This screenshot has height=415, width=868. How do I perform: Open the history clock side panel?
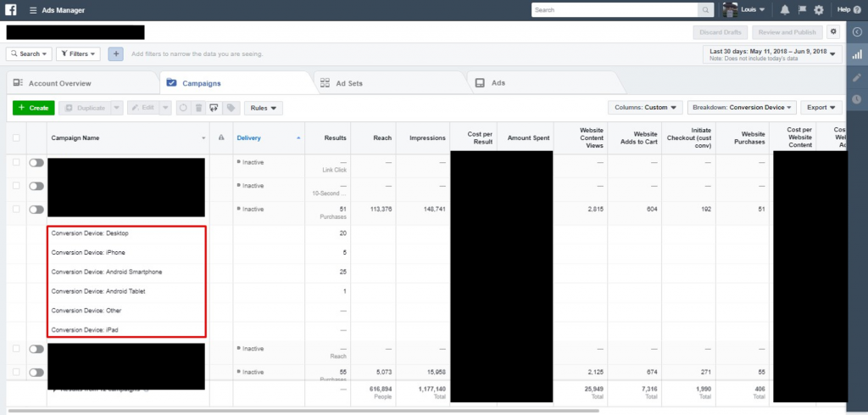point(858,99)
